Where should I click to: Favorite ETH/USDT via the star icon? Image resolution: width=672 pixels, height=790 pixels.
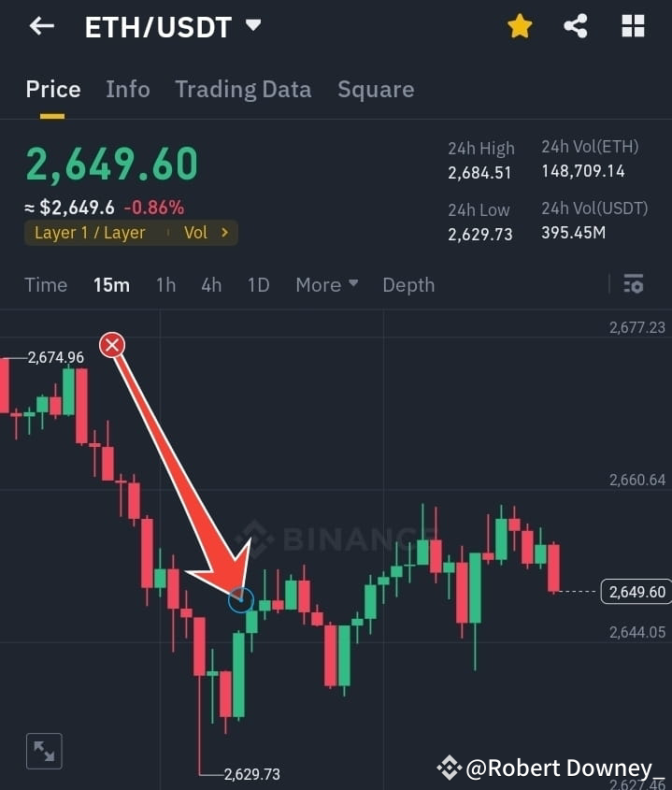[520, 26]
